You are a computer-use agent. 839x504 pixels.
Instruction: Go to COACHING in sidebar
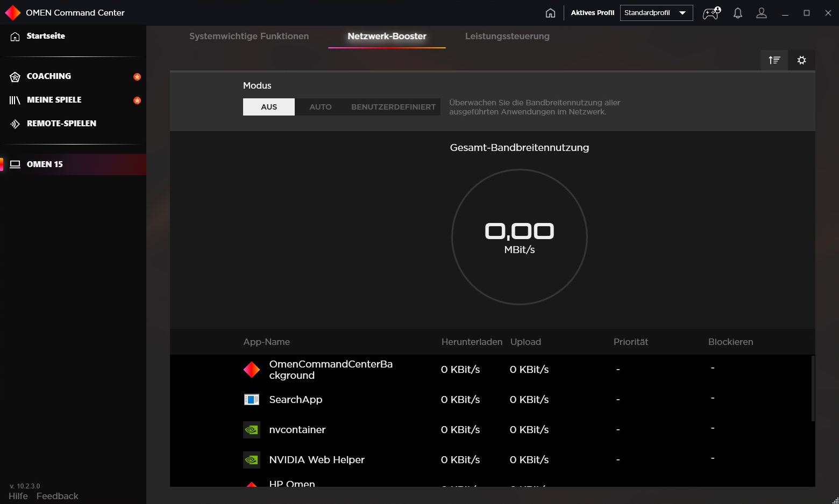point(49,76)
